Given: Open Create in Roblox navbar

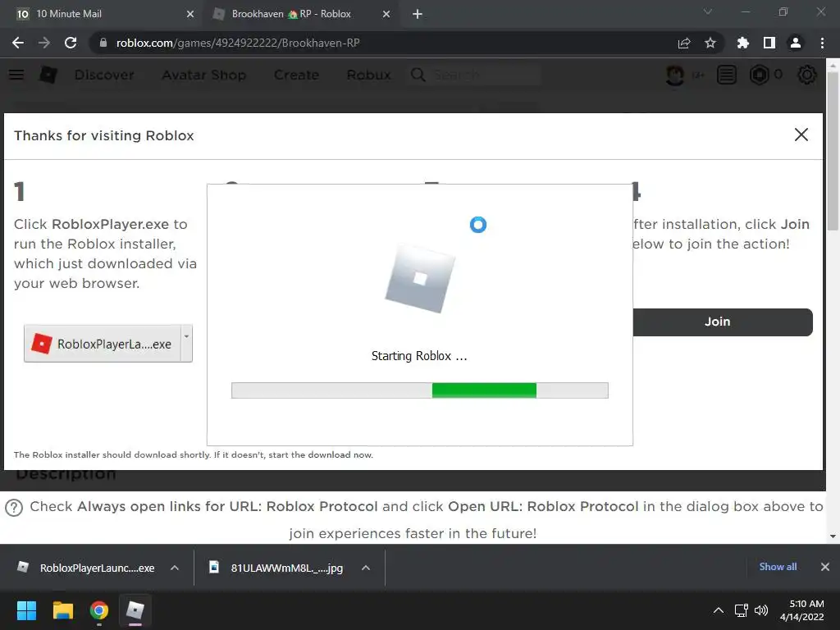Looking at the screenshot, I should pyautogui.click(x=296, y=75).
